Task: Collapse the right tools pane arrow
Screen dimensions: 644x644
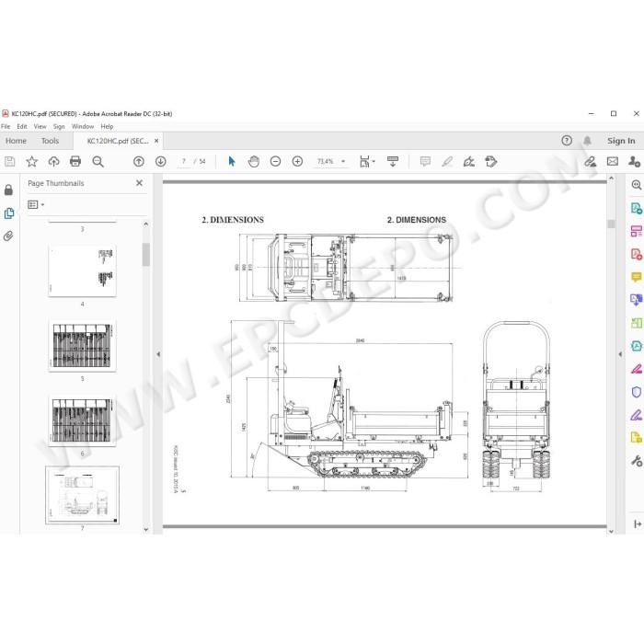Action: (620, 354)
